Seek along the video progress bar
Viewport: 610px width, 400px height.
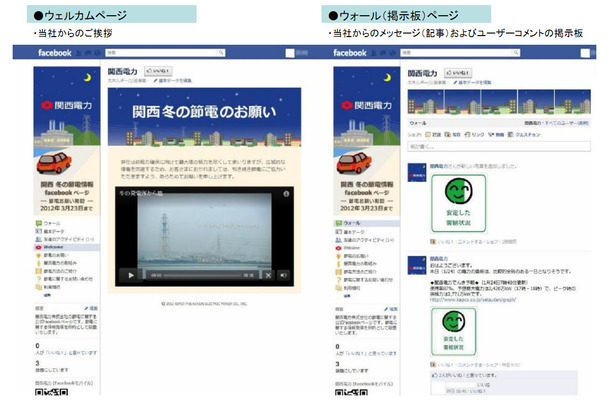point(202,275)
